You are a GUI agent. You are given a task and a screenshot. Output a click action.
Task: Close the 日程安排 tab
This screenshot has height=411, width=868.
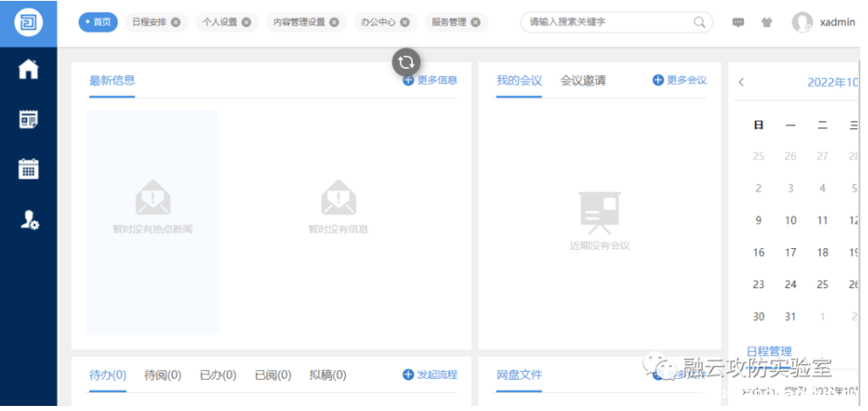[x=175, y=23]
